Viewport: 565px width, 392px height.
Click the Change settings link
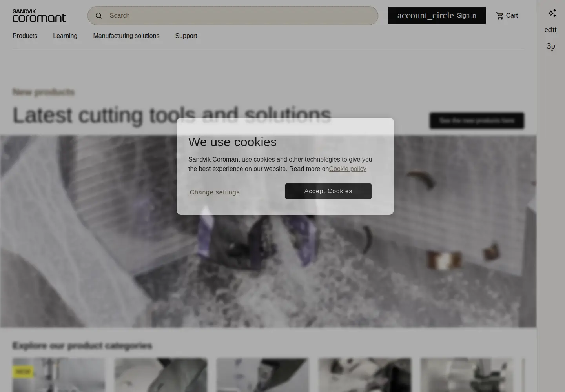[215, 192]
